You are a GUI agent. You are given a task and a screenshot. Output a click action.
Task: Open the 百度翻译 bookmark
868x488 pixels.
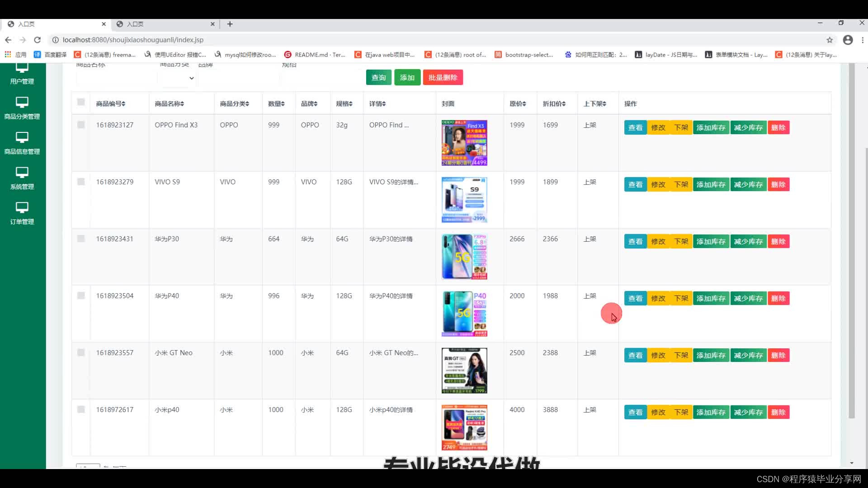[50, 55]
